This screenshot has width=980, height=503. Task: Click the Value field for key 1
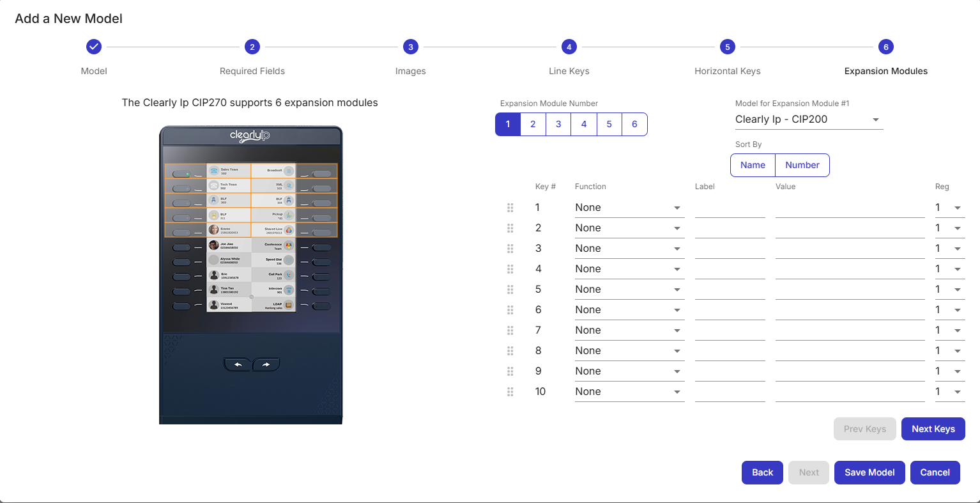(x=850, y=208)
